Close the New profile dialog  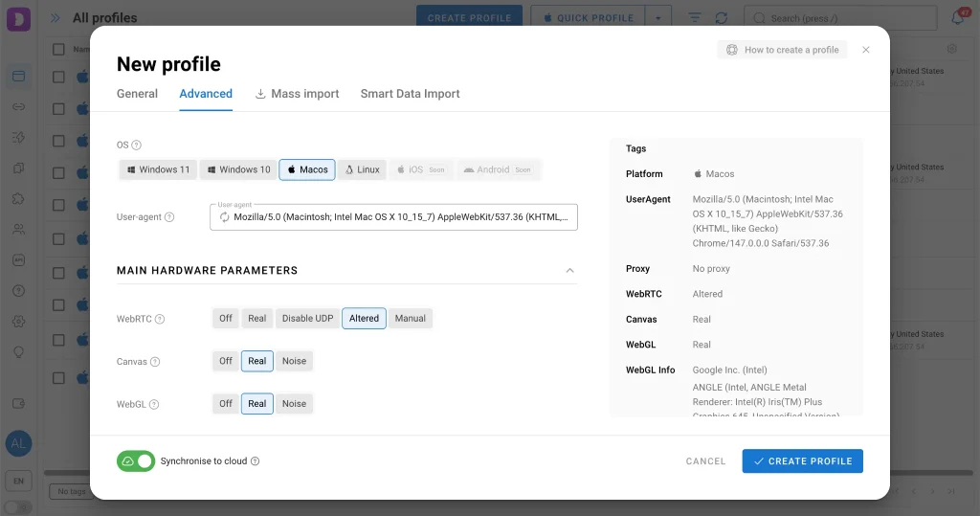[866, 50]
